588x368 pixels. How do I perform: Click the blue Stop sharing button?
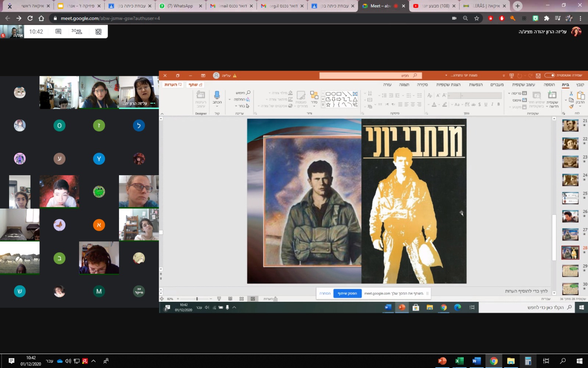(347, 293)
